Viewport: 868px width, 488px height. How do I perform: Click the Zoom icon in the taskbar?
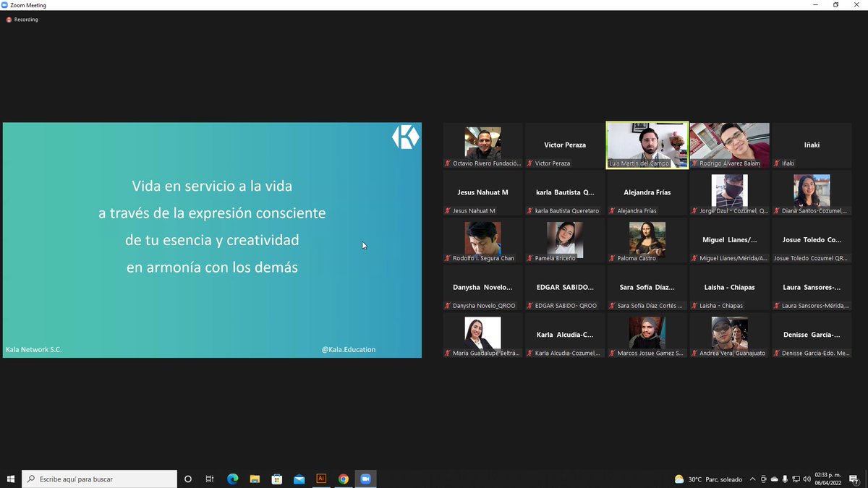365,479
